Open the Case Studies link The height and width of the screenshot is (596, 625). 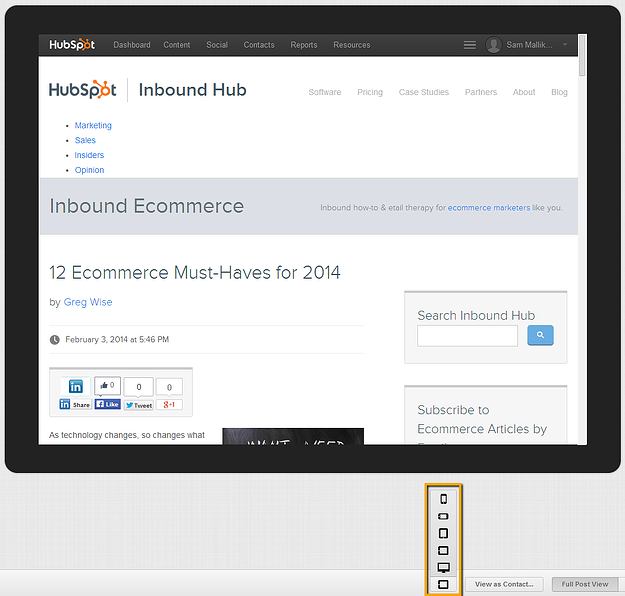[x=424, y=92]
